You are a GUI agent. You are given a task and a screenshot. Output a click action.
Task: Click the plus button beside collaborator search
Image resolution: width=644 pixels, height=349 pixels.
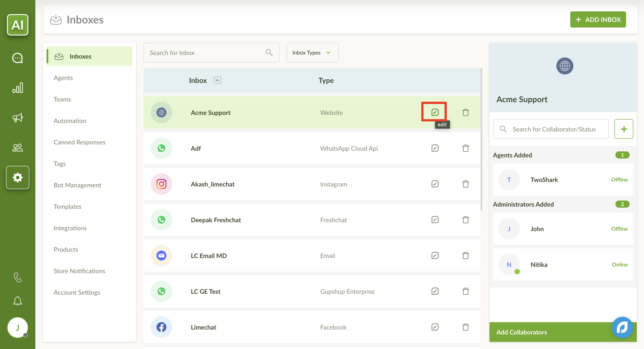coord(623,129)
